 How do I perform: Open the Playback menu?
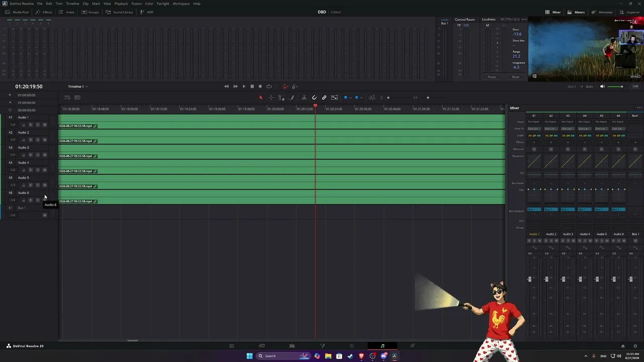(x=121, y=4)
